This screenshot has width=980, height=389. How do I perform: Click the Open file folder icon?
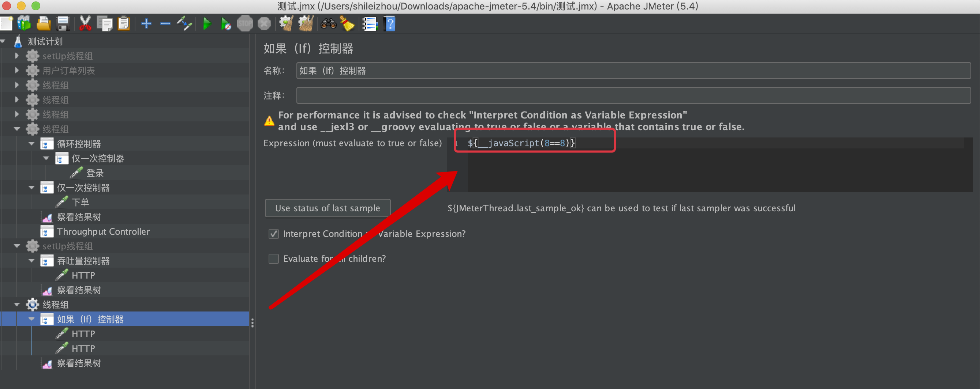click(x=44, y=23)
